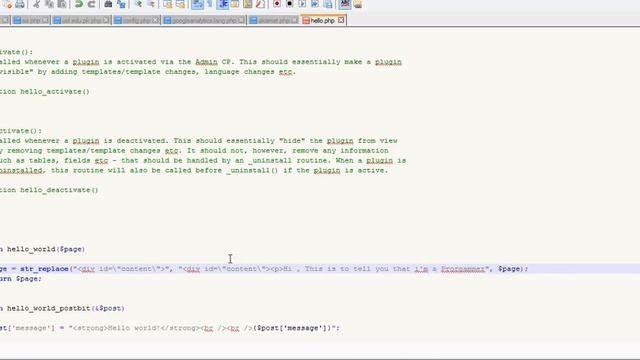Toggle Show All Characters pilcrow icon
This screenshot has width=640, height=360.
(210, 4)
